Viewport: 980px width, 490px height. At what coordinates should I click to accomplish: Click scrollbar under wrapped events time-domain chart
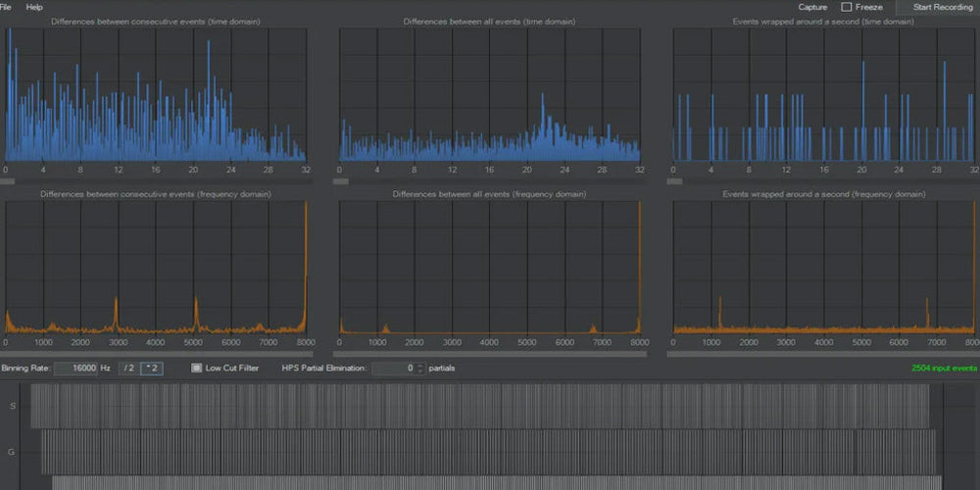(x=821, y=180)
